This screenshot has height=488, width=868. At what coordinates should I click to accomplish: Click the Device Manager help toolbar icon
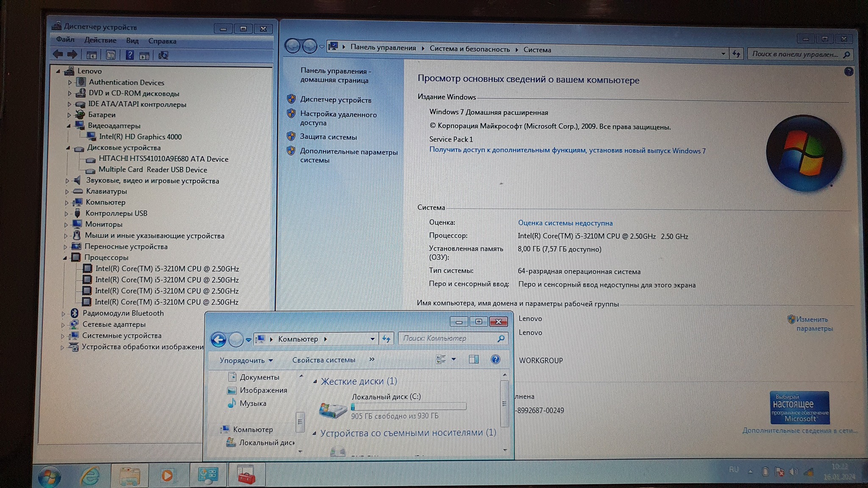[x=130, y=55]
